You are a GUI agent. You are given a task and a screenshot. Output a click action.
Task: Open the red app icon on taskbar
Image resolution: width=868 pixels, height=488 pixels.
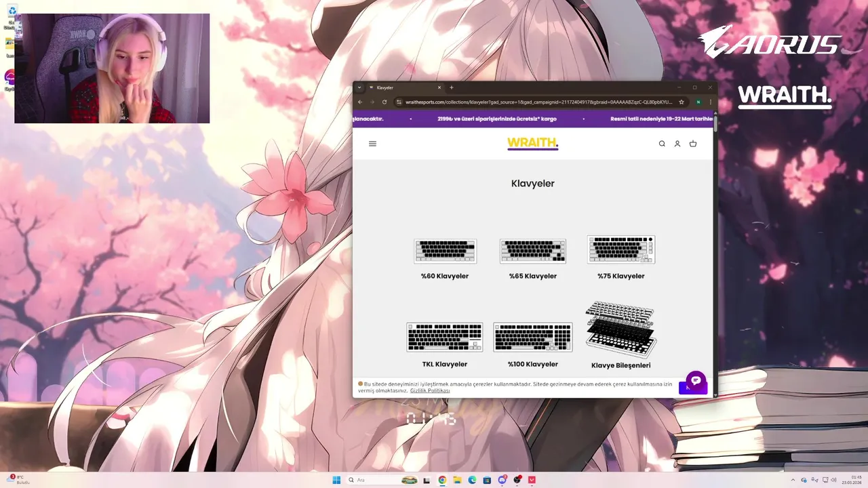click(x=532, y=480)
